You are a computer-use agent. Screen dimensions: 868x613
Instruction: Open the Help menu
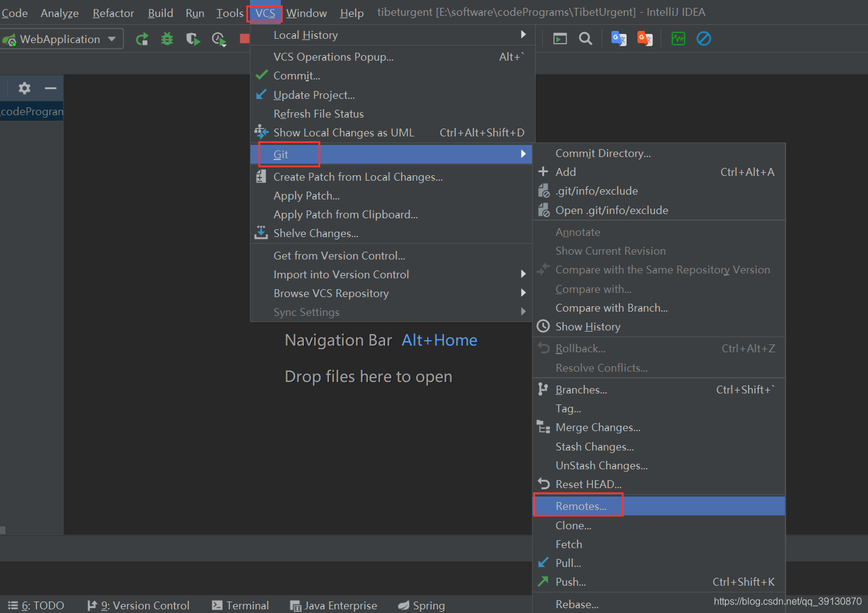[352, 13]
